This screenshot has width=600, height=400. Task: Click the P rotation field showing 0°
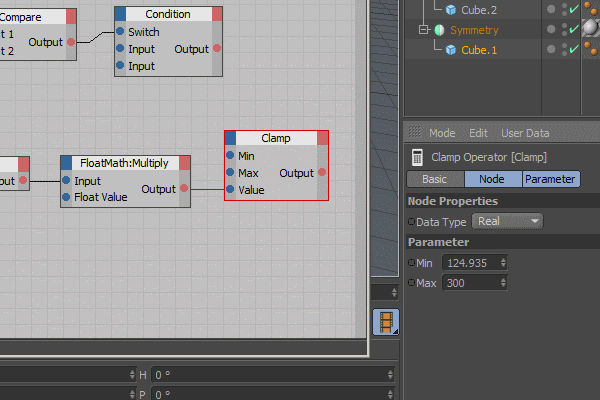click(273, 394)
